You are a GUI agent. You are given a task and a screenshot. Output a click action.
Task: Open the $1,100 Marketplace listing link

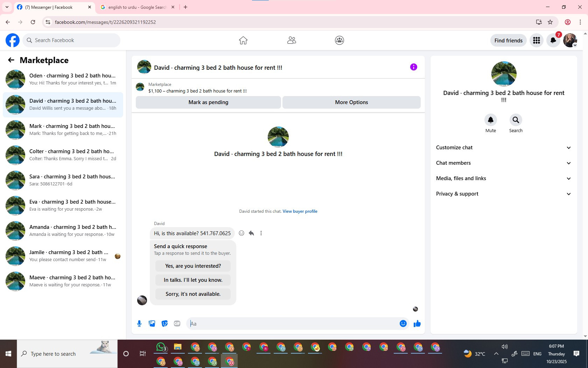point(197,91)
